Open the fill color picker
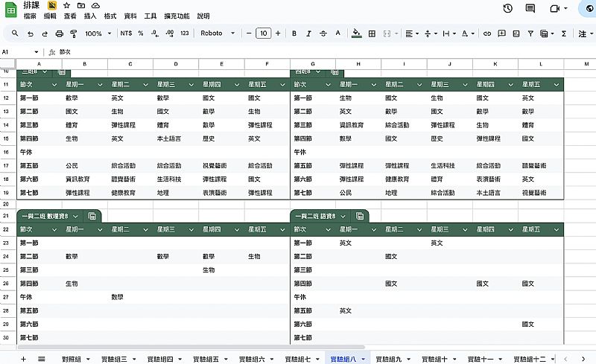The image size is (596, 364). tap(356, 33)
